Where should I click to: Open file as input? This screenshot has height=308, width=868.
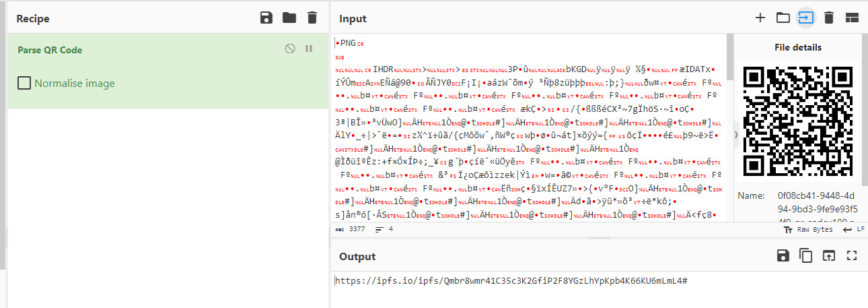(805, 18)
